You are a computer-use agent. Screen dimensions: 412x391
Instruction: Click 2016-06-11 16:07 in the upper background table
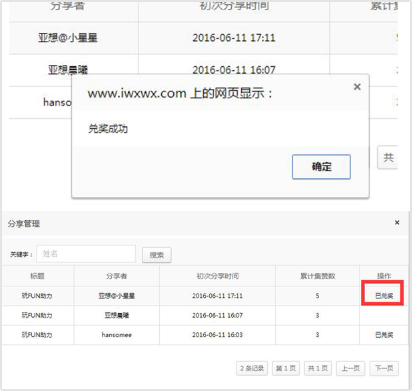pos(234,70)
